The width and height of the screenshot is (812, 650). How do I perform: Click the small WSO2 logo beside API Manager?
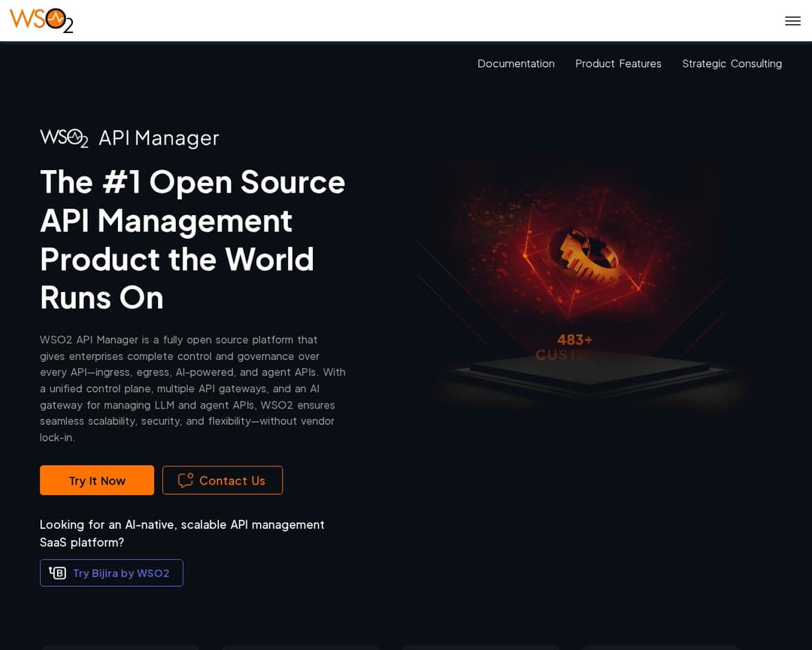64,138
